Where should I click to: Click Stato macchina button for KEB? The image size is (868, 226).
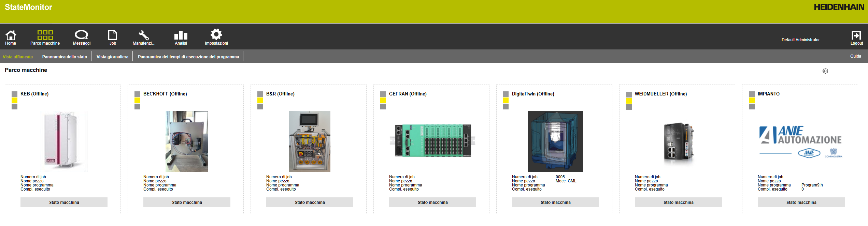(x=64, y=202)
